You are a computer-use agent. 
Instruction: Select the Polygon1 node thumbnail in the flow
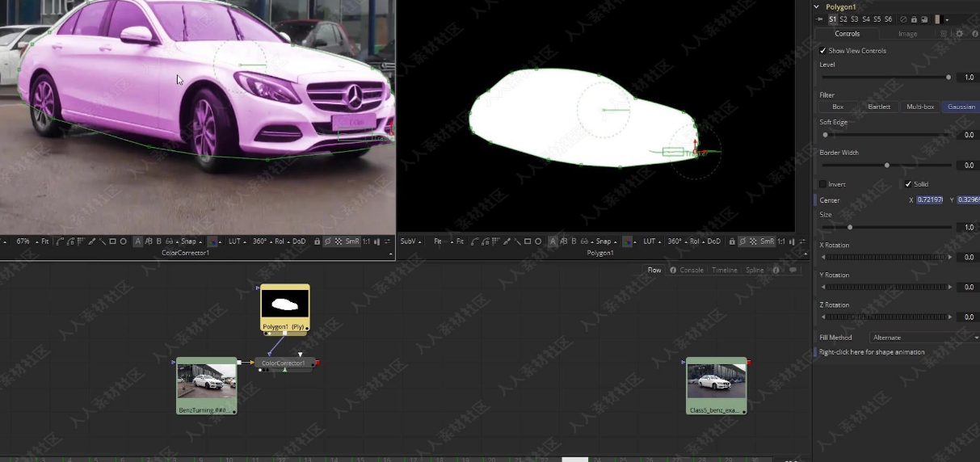point(285,304)
